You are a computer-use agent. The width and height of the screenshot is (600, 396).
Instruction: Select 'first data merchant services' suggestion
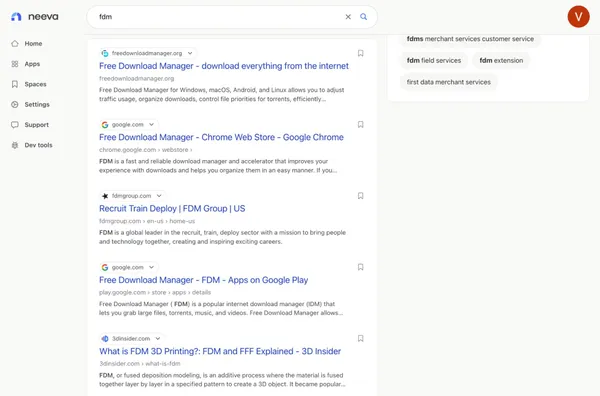pyautogui.click(x=448, y=82)
